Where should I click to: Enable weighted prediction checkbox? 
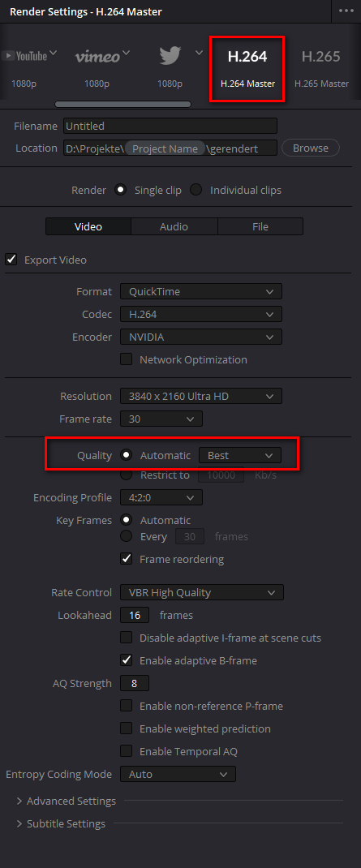(x=127, y=728)
